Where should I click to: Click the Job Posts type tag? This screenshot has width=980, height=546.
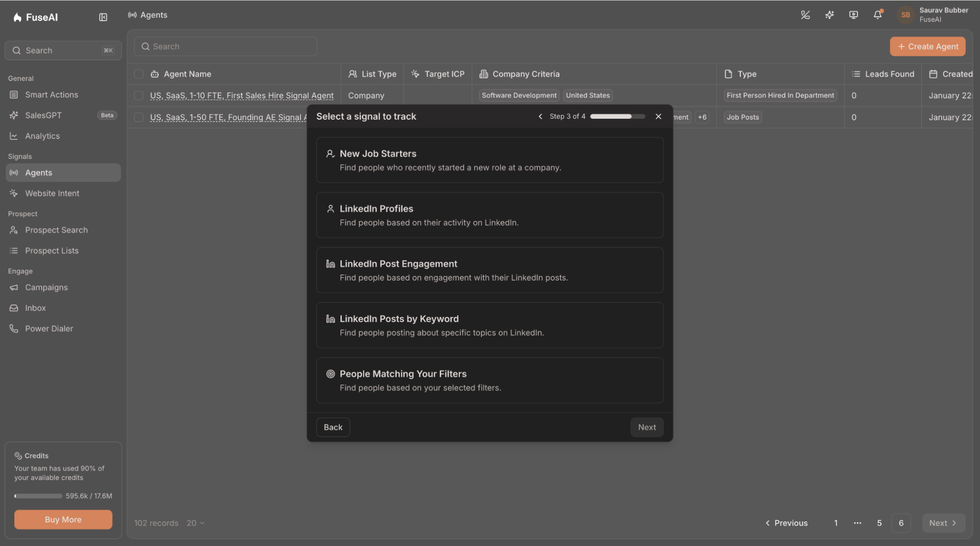743,117
